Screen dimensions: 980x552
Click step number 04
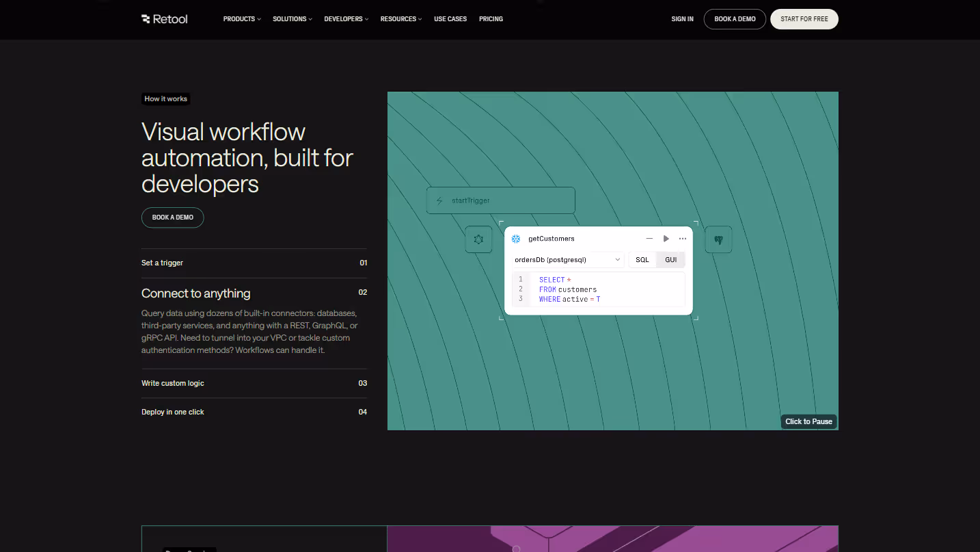click(363, 412)
